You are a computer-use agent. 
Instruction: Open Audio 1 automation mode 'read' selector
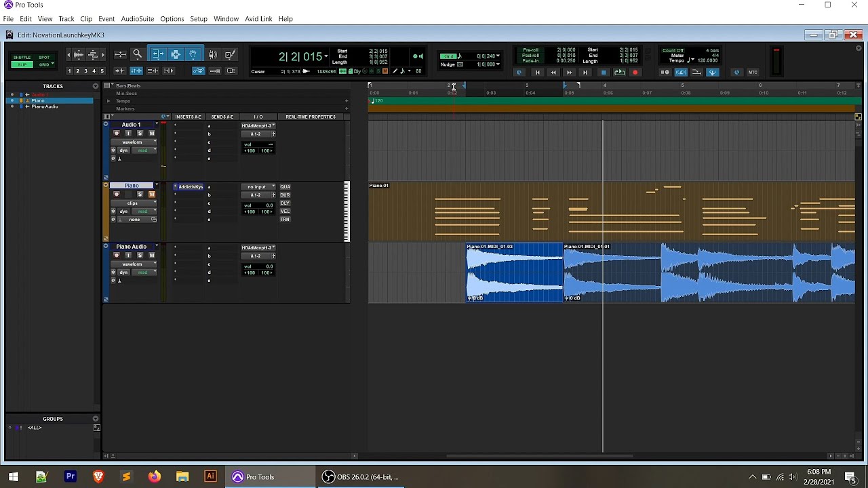pyautogui.click(x=144, y=150)
